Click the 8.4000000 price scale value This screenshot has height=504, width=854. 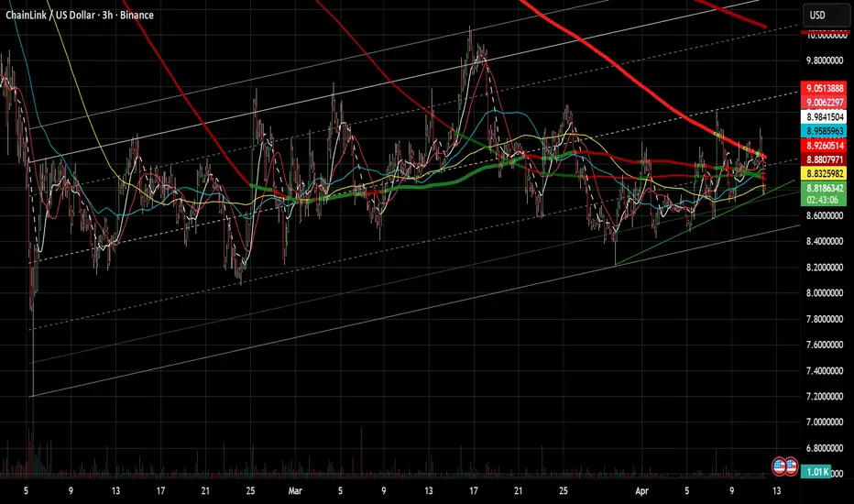coord(825,241)
